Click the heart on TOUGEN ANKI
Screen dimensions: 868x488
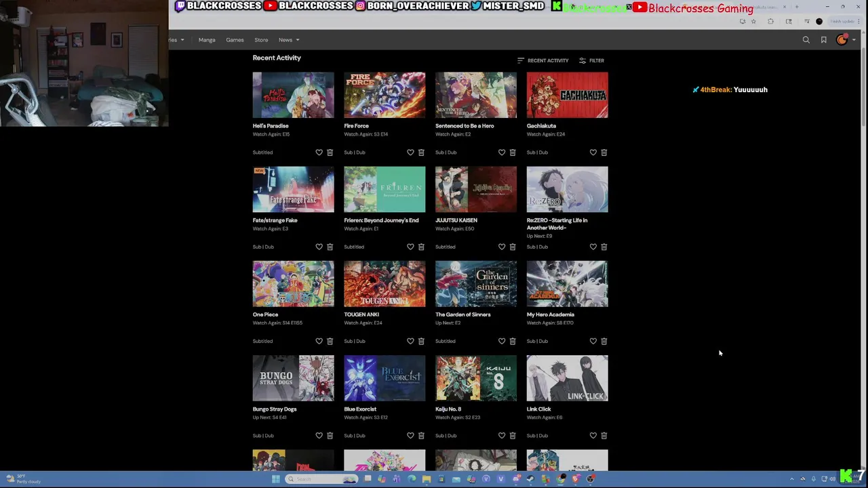coord(410,341)
